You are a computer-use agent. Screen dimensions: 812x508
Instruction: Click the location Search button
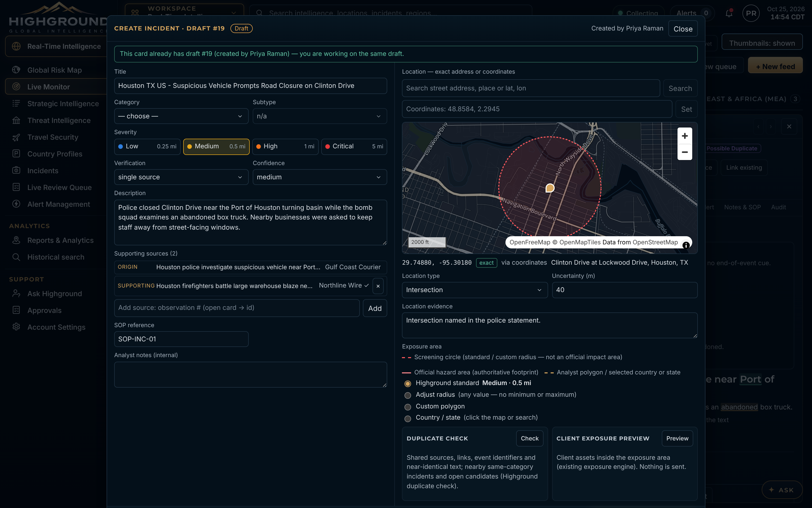(680, 88)
